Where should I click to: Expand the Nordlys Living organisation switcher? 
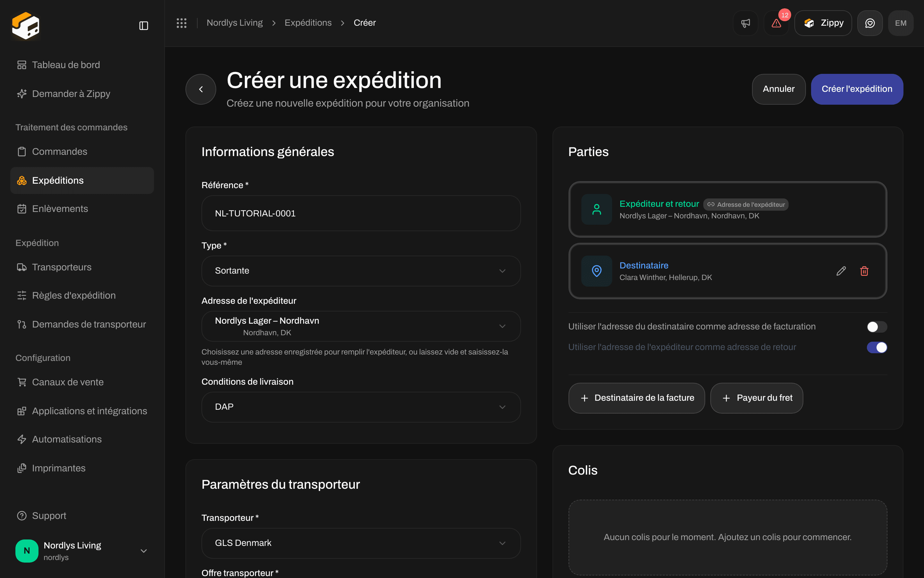(x=82, y=551)
